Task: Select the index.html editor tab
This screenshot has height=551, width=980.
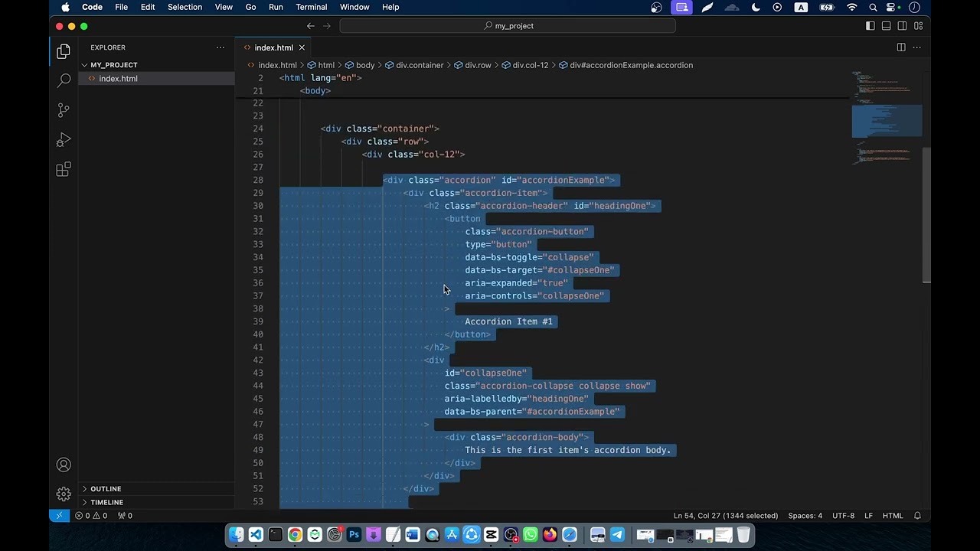Action: 272,47
